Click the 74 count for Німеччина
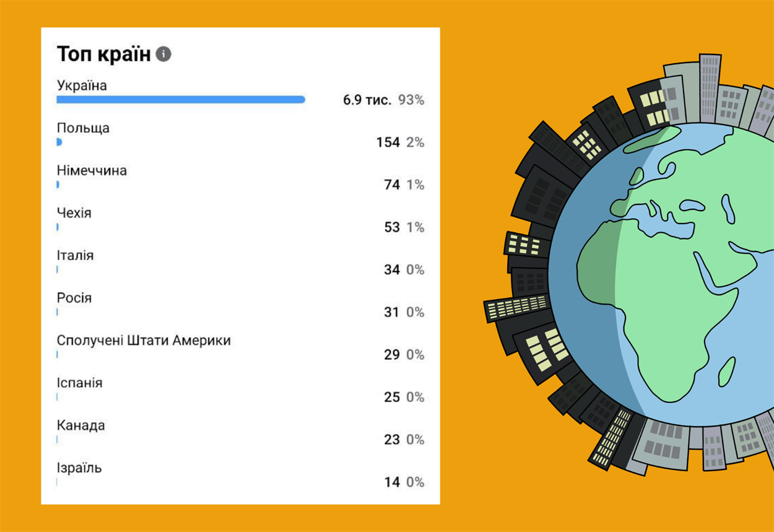 pyautogui.click(x=392, y=185)
